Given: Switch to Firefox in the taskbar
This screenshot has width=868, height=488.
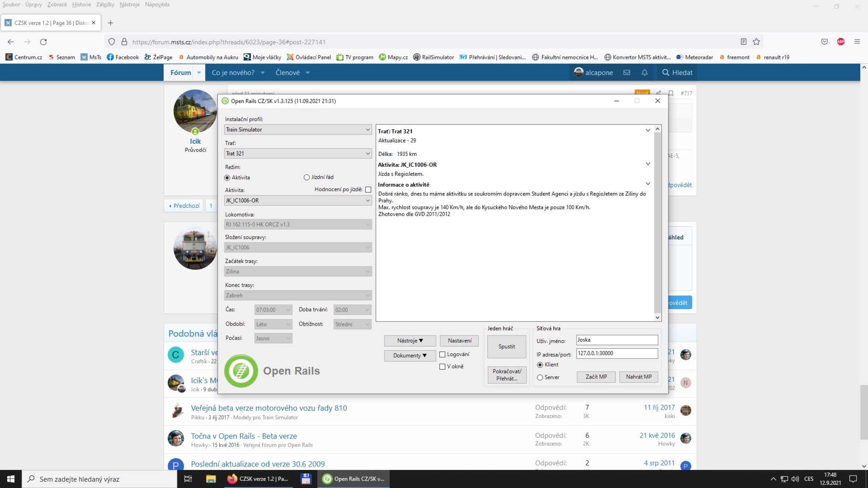Looking at the screenshot, I should [258, 479].
